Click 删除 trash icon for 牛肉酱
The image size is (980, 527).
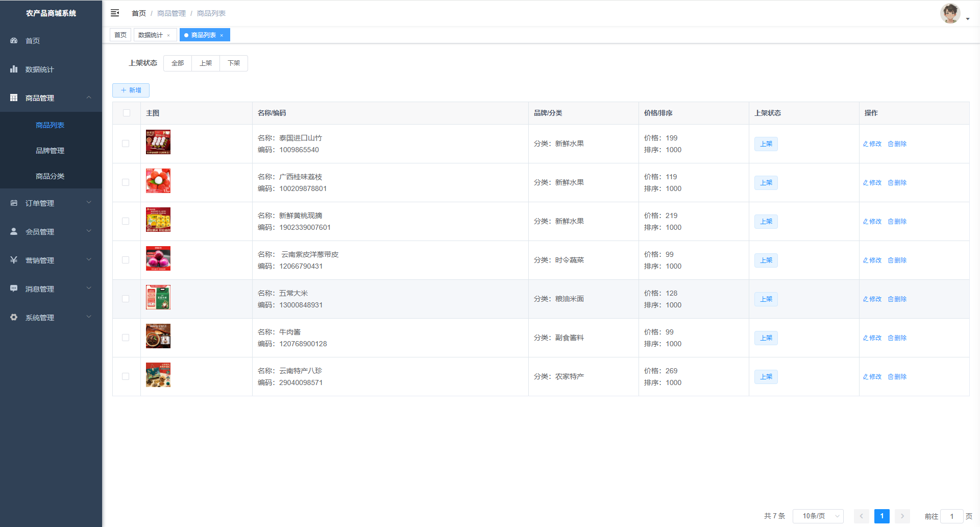(891, 338)
